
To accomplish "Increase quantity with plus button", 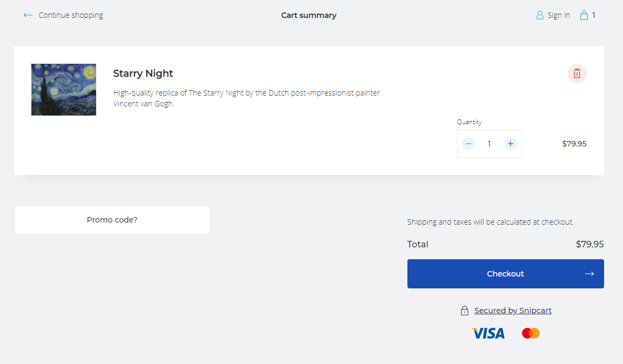I will click(x=510, y=144).
